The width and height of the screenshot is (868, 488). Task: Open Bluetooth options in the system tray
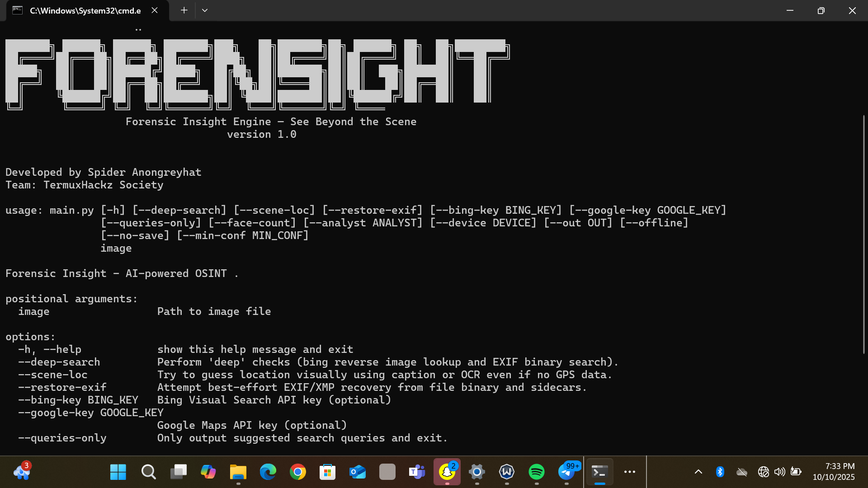pyautogui.click(x=720, y=472)
